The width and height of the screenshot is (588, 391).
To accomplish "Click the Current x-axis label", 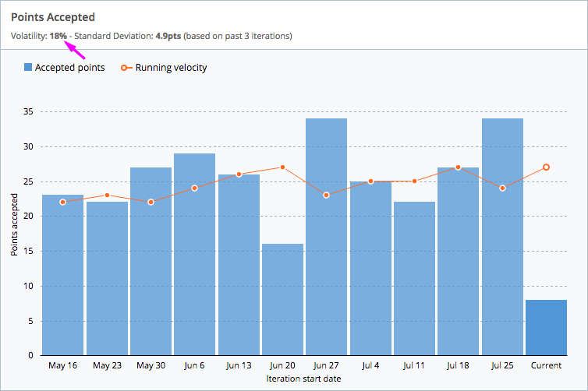I will 547,365.
